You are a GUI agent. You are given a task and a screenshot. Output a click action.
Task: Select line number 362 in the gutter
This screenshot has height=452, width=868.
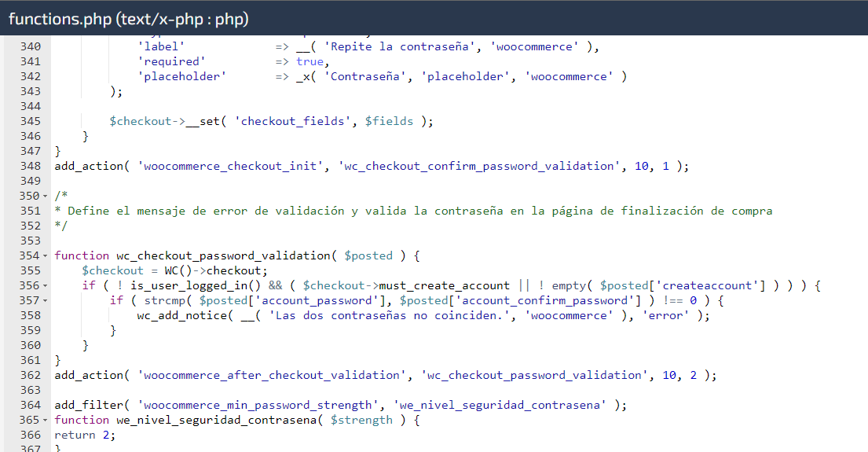point(31,376)
